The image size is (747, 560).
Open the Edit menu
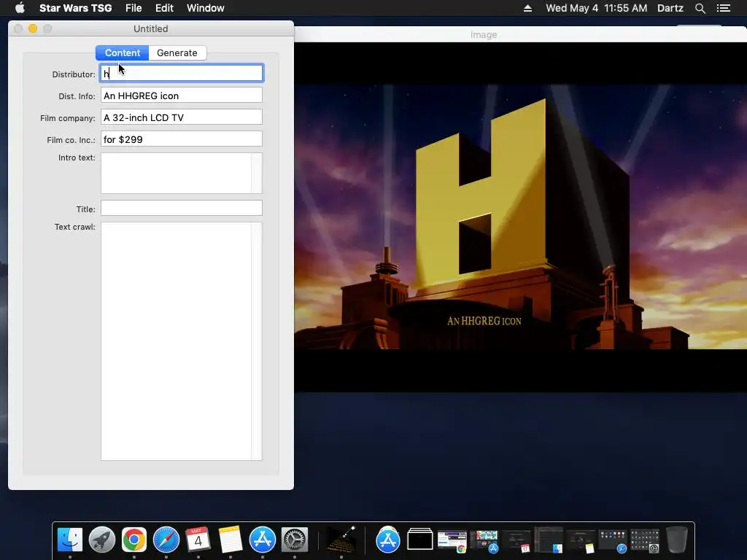tap(164, 8)
